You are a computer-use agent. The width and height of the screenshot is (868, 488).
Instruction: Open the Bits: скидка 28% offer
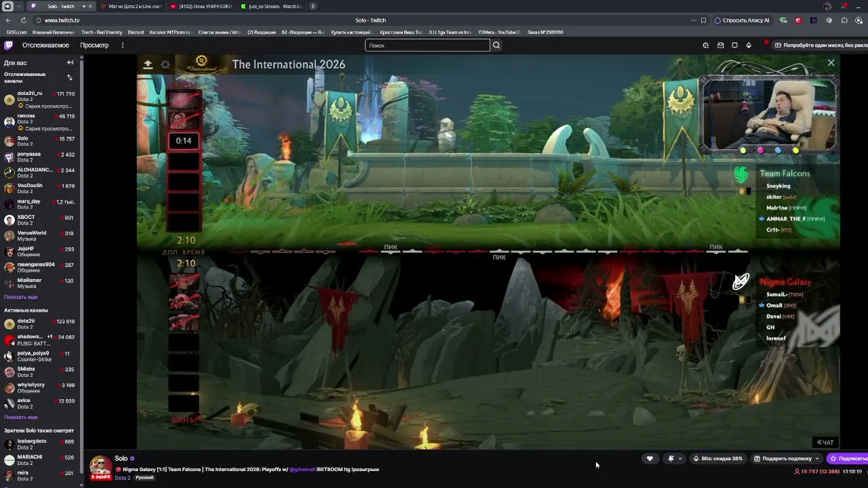click(717, 459)
